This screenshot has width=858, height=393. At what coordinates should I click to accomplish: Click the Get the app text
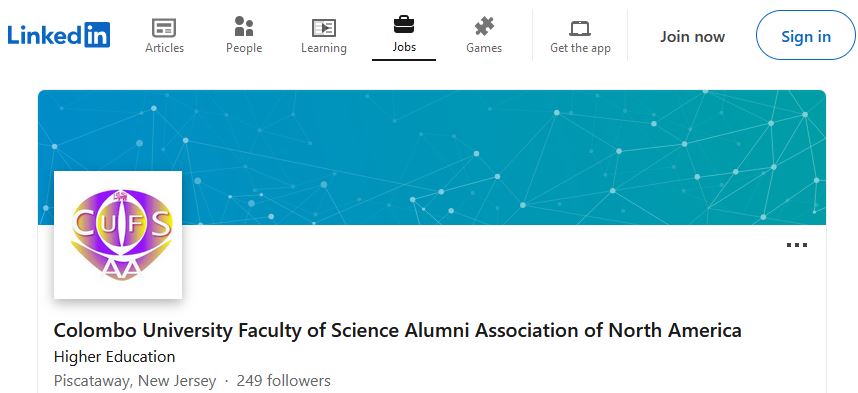point(580,48)
